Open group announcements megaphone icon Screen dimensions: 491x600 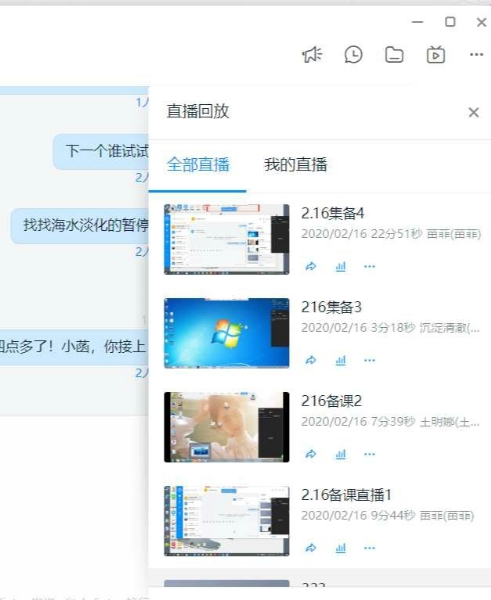tap(312, 55)
